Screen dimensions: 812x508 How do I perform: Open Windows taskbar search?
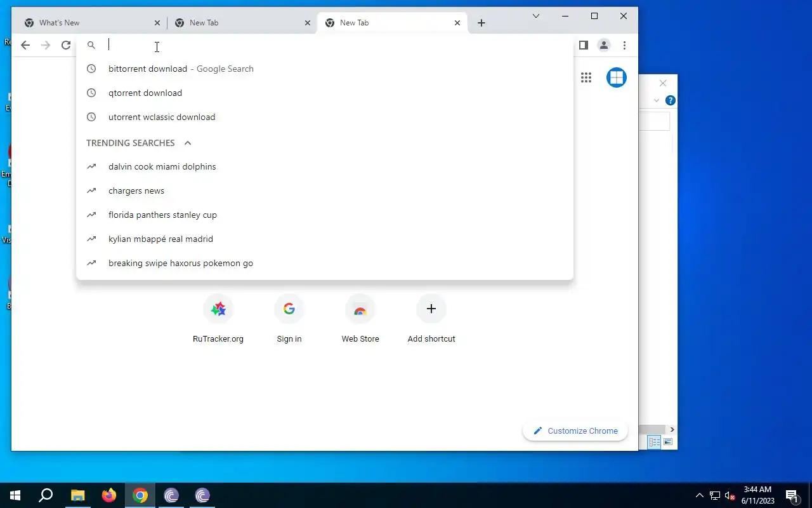[46, 495]
